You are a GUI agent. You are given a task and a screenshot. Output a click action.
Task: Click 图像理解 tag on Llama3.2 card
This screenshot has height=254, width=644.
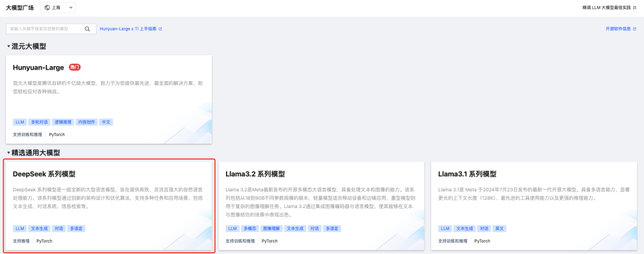pyautogui.click(x=271, y=228)
